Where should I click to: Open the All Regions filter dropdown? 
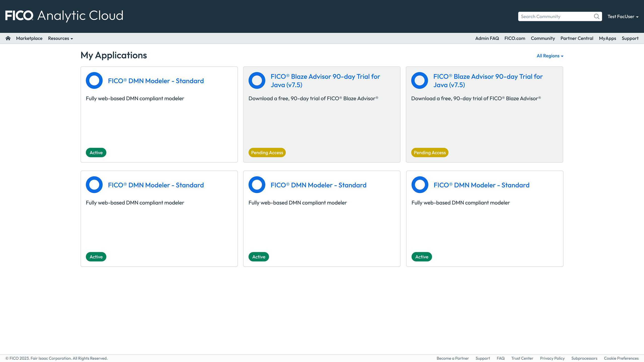[550, 56]
